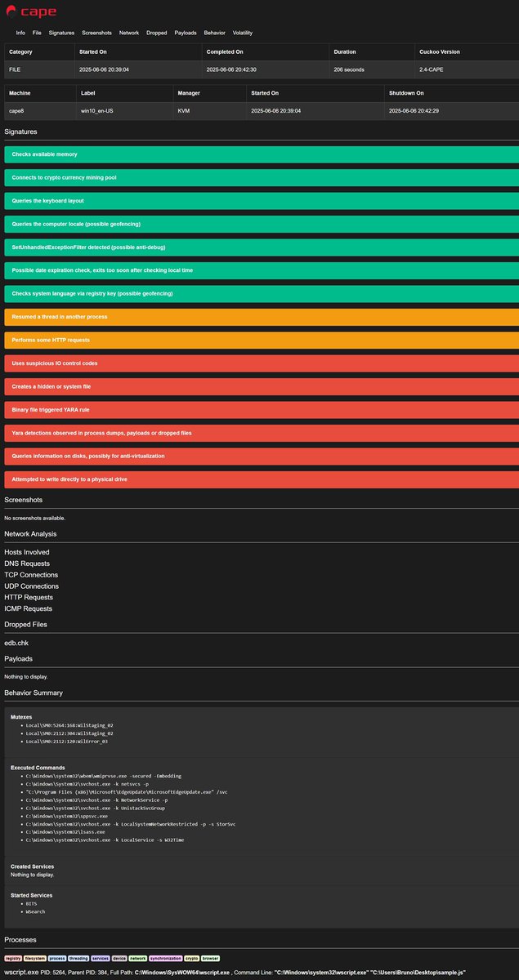
Task: Go to Signatures in navigation bar
Action: pos(61,33)
